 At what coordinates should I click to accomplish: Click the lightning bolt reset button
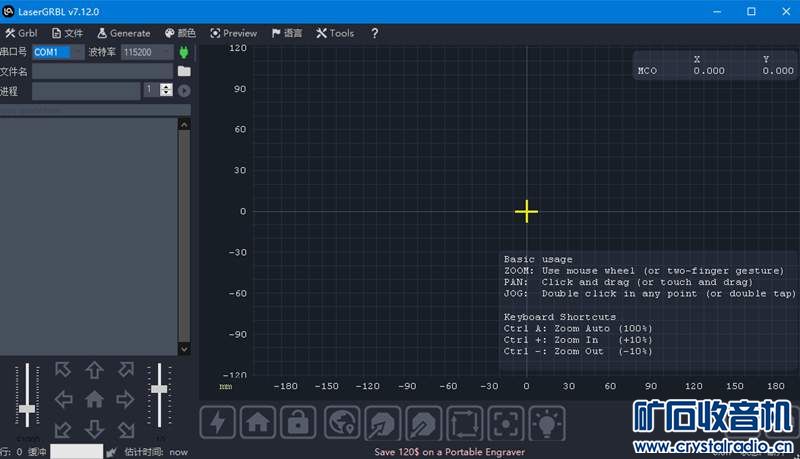click(x=219, y=422)
